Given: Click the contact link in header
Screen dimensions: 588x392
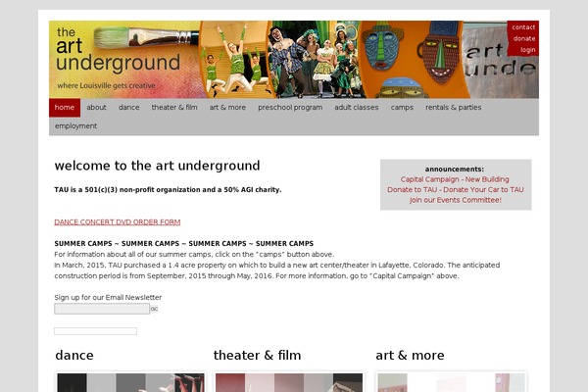Looking at the screenshot, I should click(x=523, y=27).
